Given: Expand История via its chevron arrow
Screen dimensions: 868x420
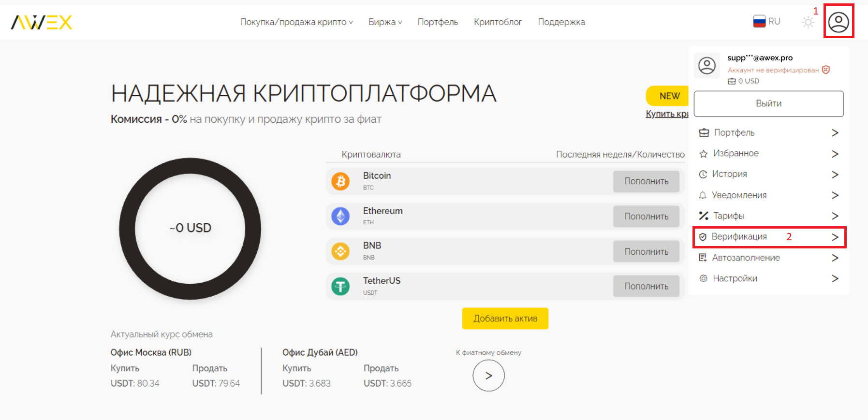Looking at the screenshot, I should pyautogui.click(x=835, y=174).
